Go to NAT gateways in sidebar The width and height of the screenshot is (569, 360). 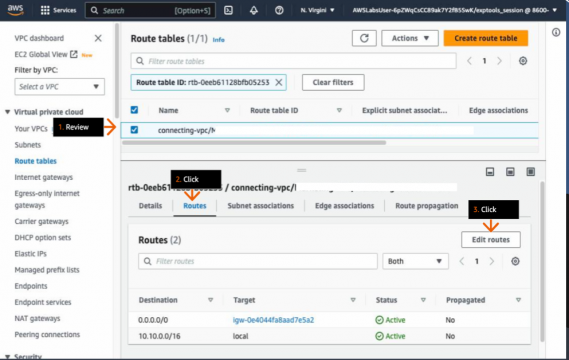click(x=37, y=318)
